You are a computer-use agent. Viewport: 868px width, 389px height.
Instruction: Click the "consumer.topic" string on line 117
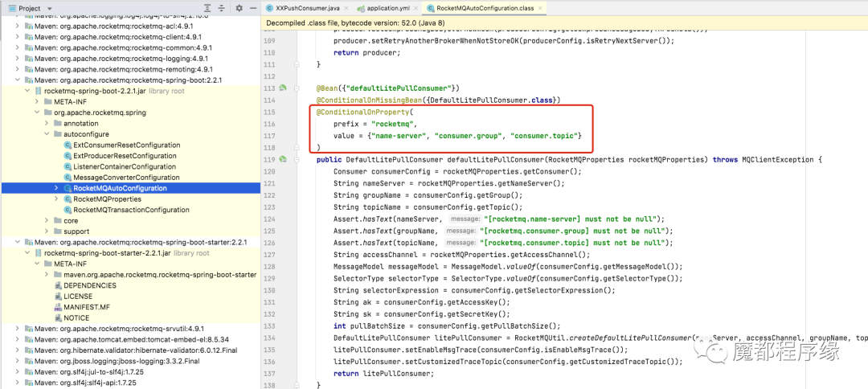click(544, 136)
